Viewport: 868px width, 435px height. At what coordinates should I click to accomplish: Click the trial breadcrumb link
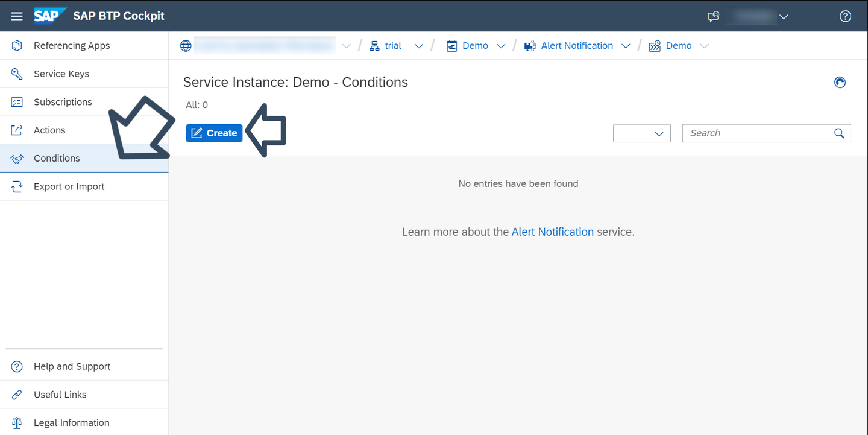[x=393, y=46]
